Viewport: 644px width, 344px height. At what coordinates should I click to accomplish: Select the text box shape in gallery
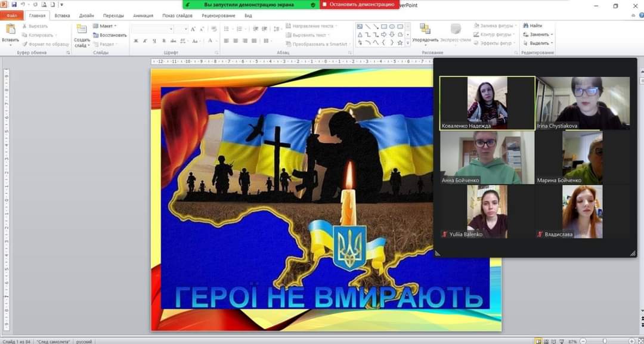pos(360,26)
